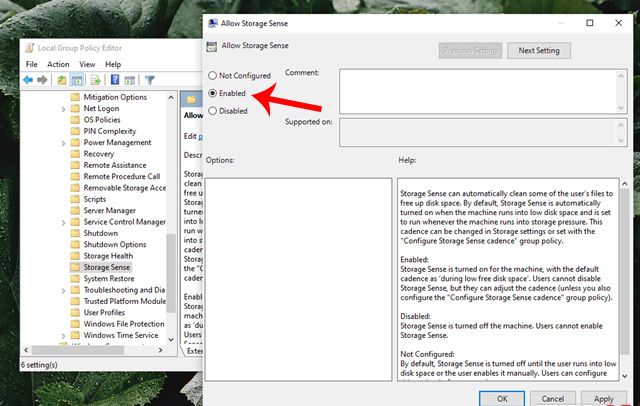Image resolution: width=640 pixels, height=406 pixels.
Task: Click the OS Policies folder icon
Action: click(x=75, y=120)
